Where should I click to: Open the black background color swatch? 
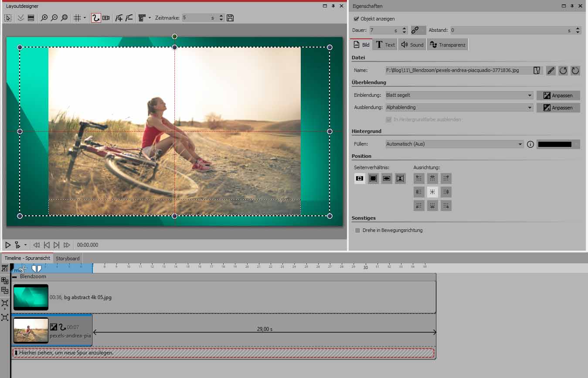pyautogui.click(x=554, y=144)
